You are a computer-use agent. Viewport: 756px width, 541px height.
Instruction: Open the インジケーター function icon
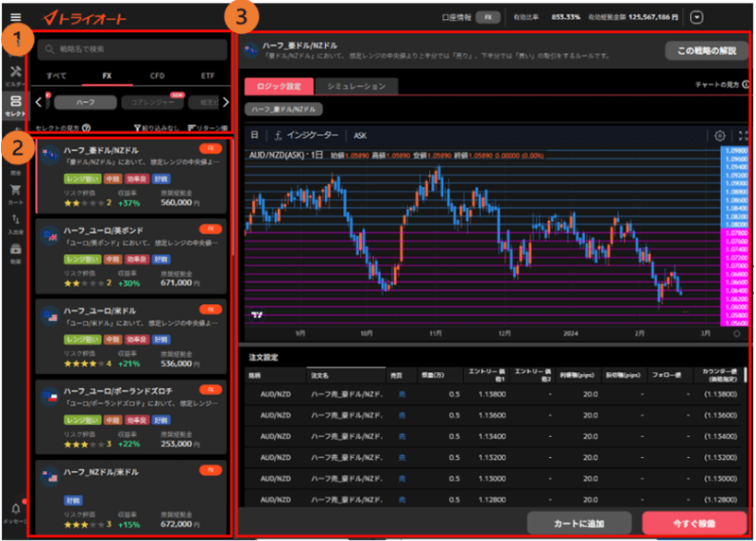[x=278, y=135]
